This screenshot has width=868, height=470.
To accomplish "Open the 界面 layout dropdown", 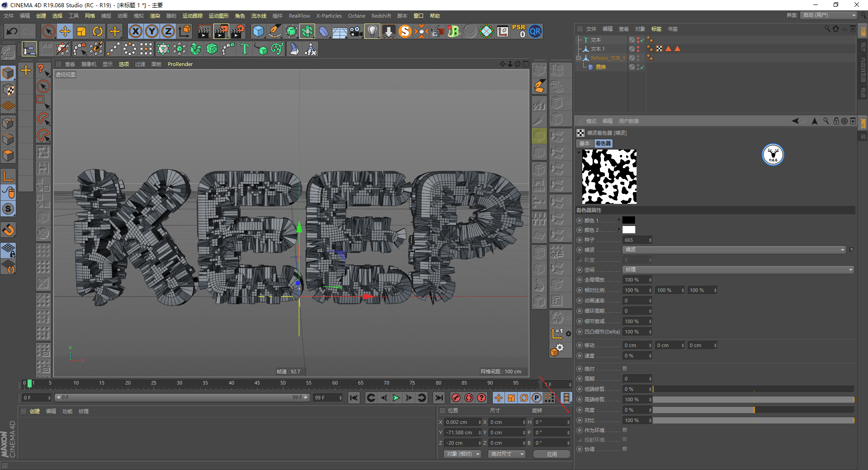I will (829, 15).
